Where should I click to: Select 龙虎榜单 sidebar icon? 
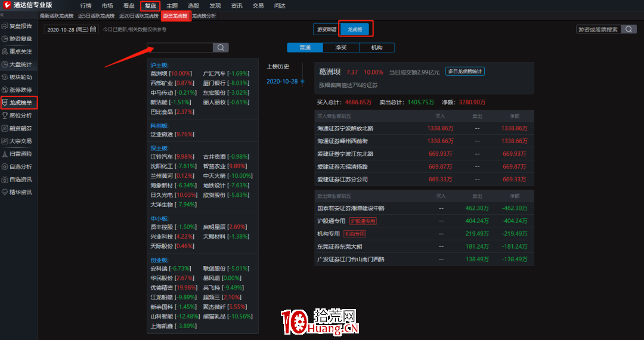5,102
